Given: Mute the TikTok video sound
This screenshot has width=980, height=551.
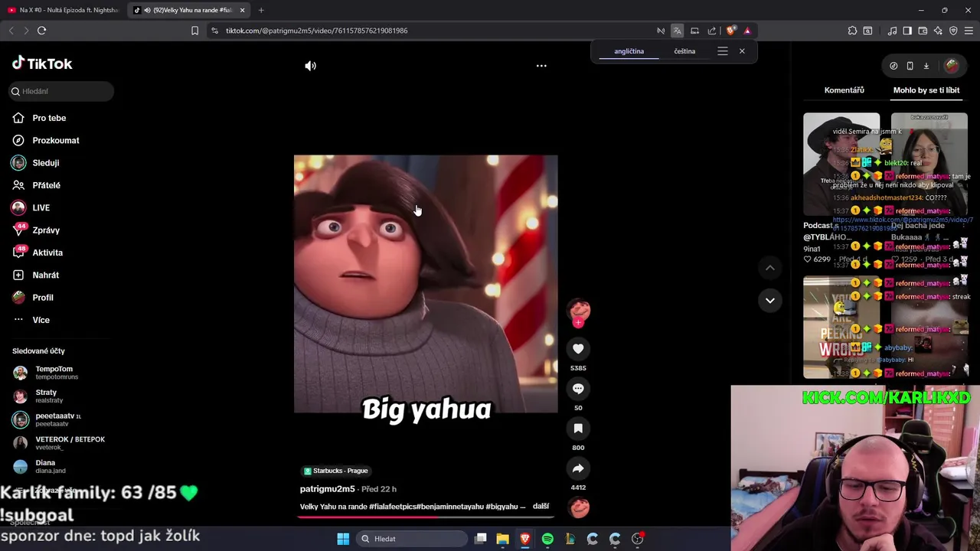Looking at the screenshot, I should (x=310, y=66).
